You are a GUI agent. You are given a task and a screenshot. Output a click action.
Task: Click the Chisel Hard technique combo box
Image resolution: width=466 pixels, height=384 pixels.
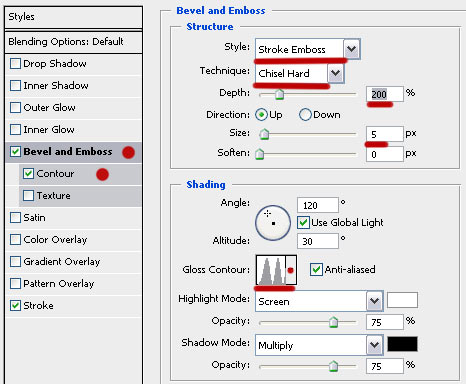pos(299,73)
